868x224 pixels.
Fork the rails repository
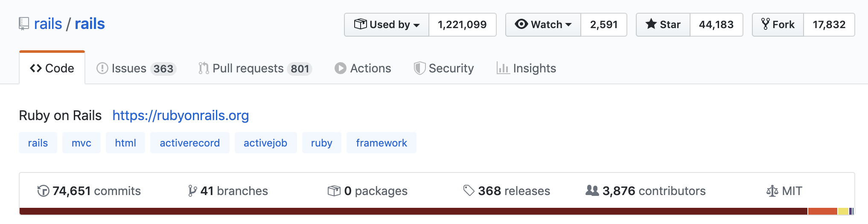tap(778, 25)
